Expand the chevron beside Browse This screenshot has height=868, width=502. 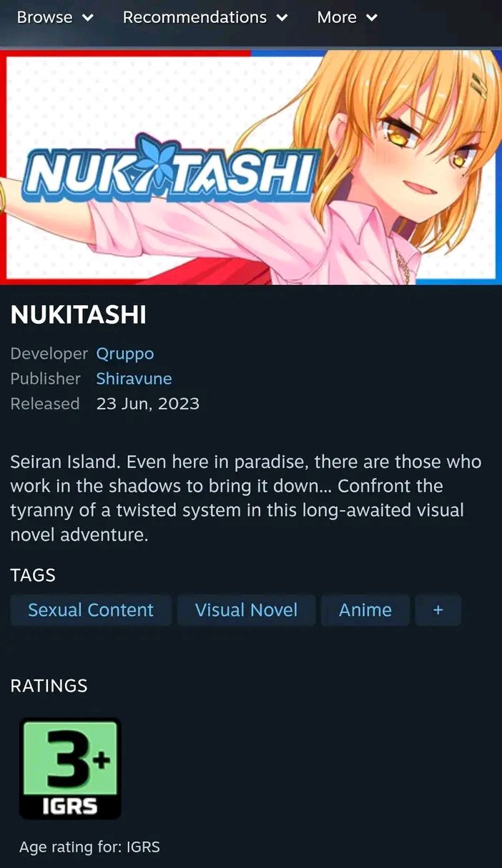pos(88,18)
